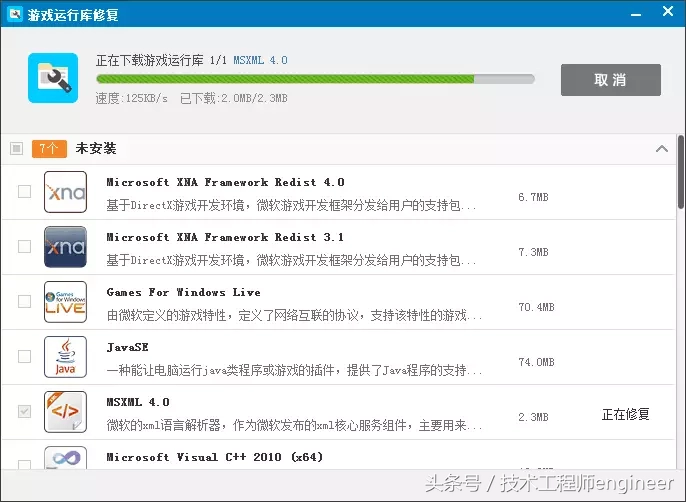Toggle the MSXML 4.0 checkbox
The image size is (686, 502).
tap(24, 411)
